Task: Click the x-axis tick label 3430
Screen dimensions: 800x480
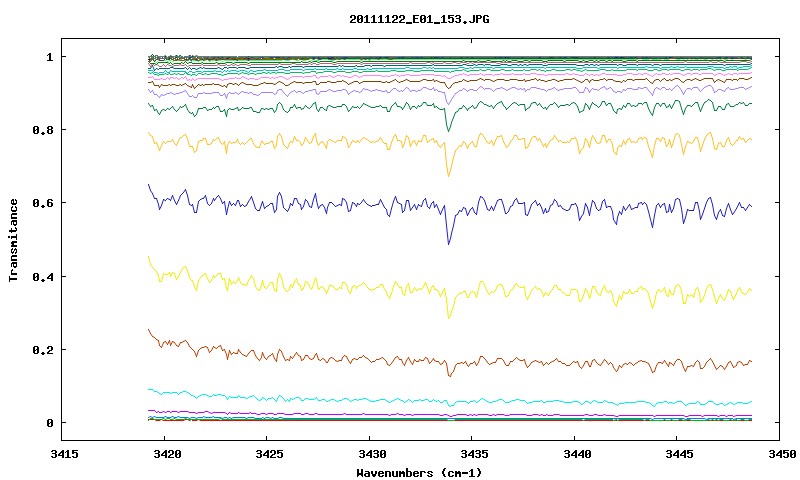Action: click(x=372, y=454)
